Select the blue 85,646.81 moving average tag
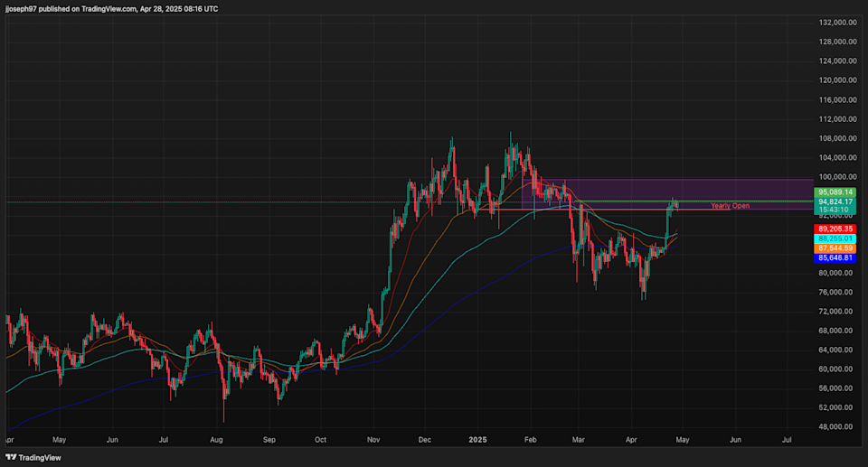 click(x=835, y=257)
